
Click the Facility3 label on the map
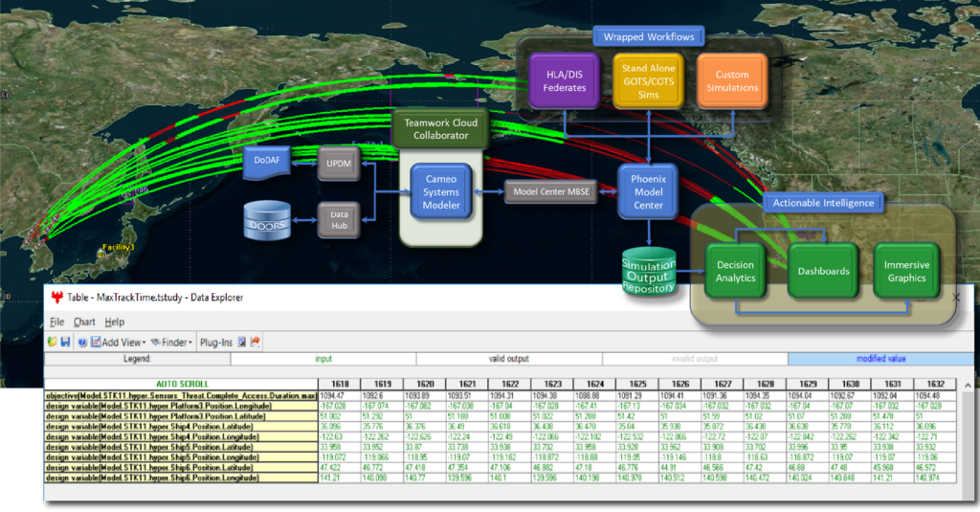(118, 248)
